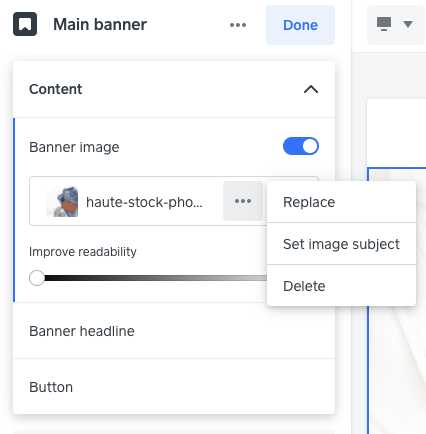
Task: Select Set image subject option
Action: point(341,244)
